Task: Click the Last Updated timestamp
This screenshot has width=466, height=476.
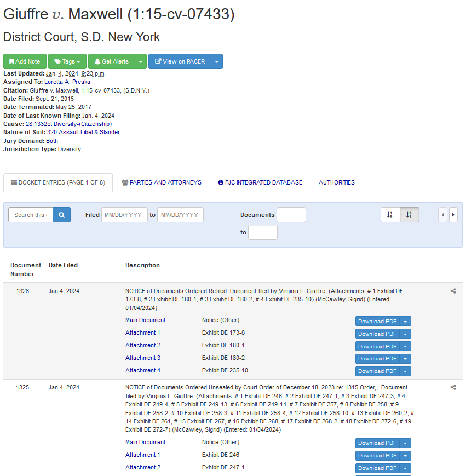Action: pos(76,74)
